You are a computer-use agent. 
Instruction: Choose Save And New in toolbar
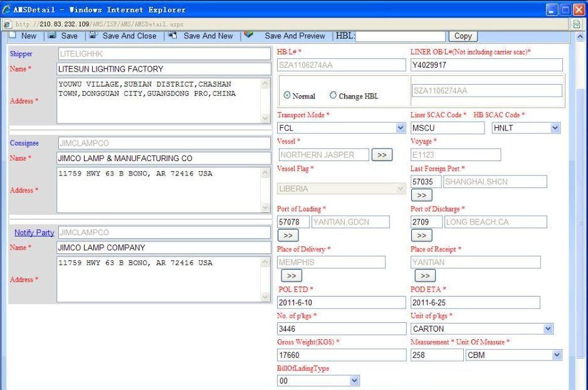point(208,36)
